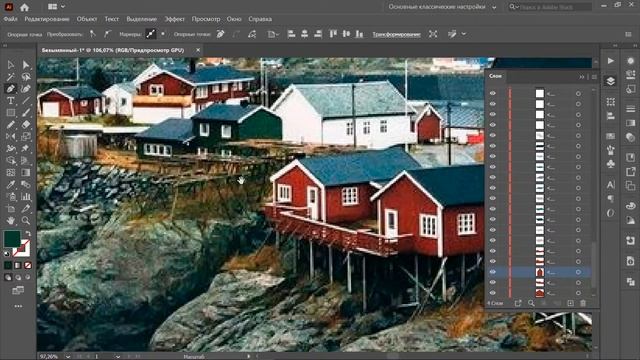Open the Layers panel icon in dock
This screenshot has height=360, width=640.
(x=611, y=81)
